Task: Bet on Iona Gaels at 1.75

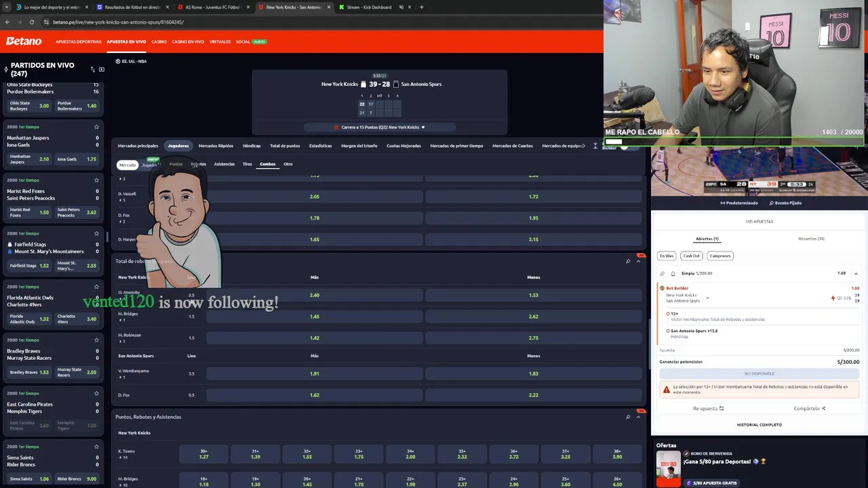Action: [x=77, y=159]
